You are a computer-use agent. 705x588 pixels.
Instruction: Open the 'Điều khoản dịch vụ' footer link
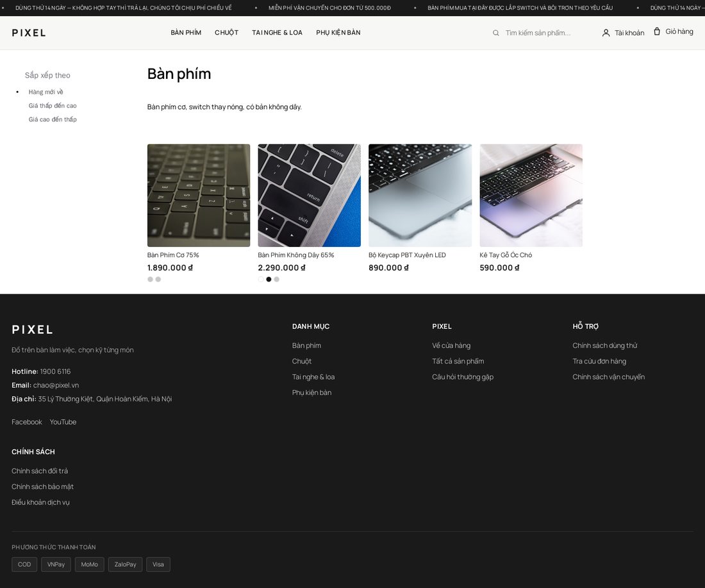tap(40, 503)
